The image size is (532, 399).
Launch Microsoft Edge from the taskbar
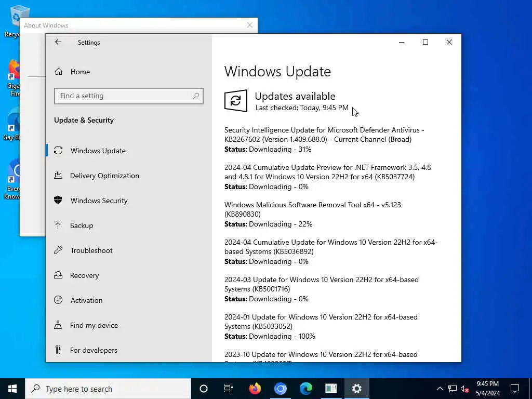tap(305, 389)
